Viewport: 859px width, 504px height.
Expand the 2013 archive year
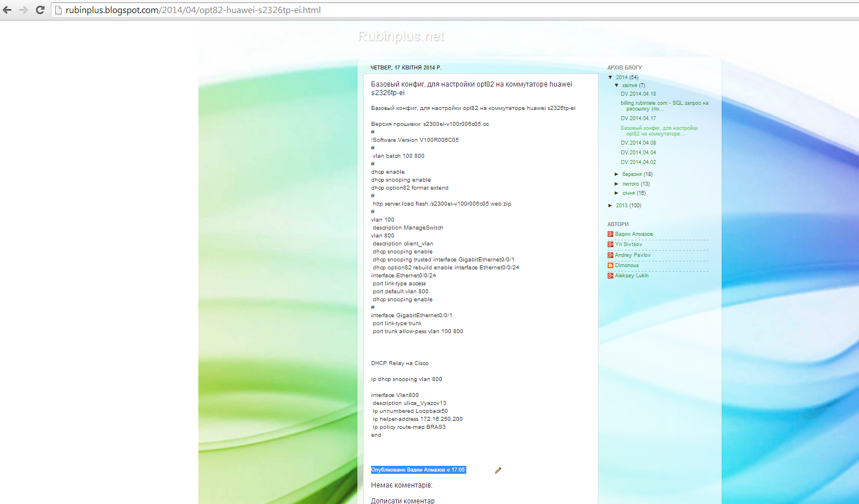point(610,206)
